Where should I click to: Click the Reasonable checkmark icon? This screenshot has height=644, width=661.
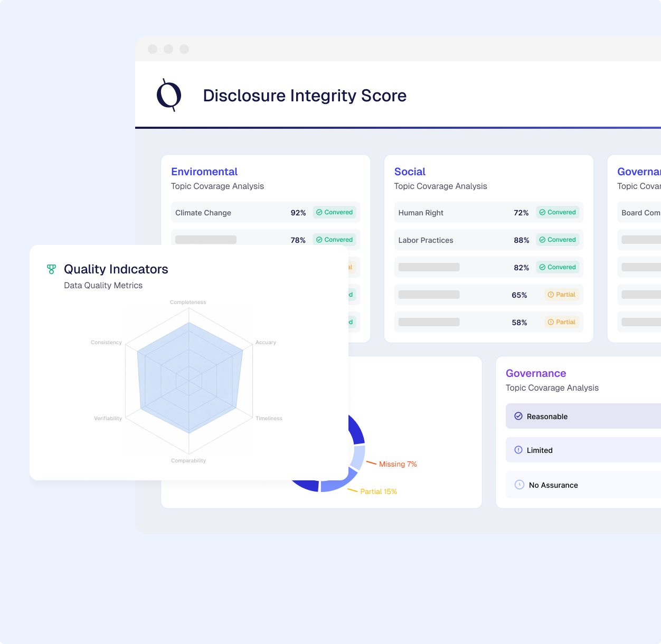(x=518, y=416)
